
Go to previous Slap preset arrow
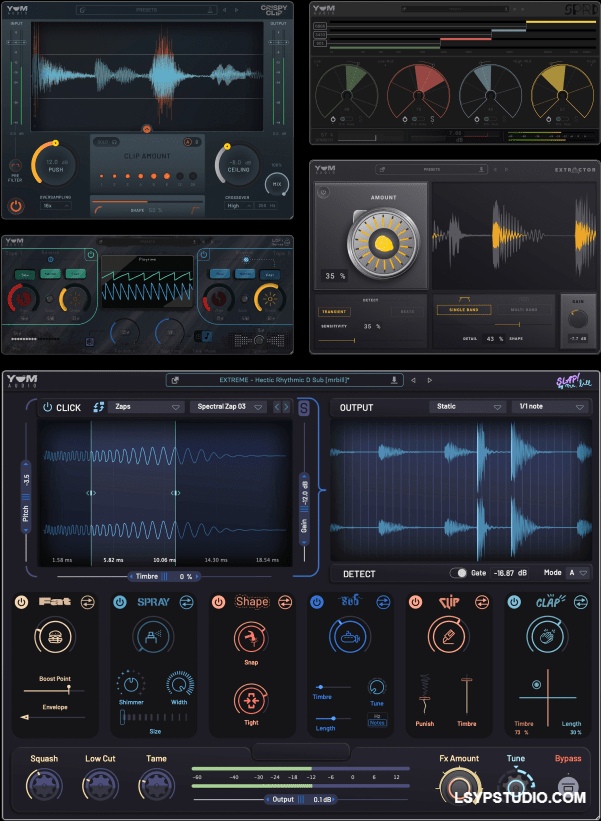click(413, 380)
